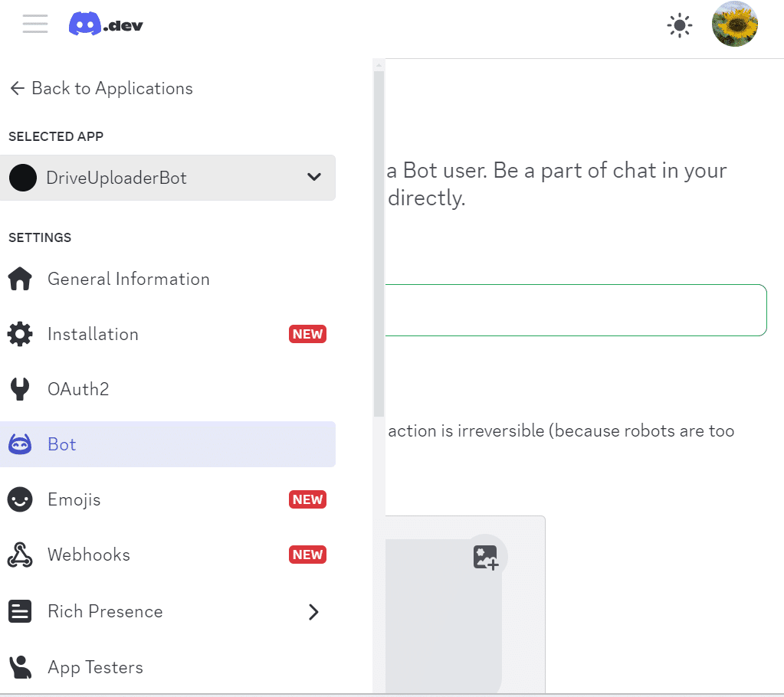Open the Emojis settings page
The width and height of the screenshot is (784, 697).
point(168,499)
